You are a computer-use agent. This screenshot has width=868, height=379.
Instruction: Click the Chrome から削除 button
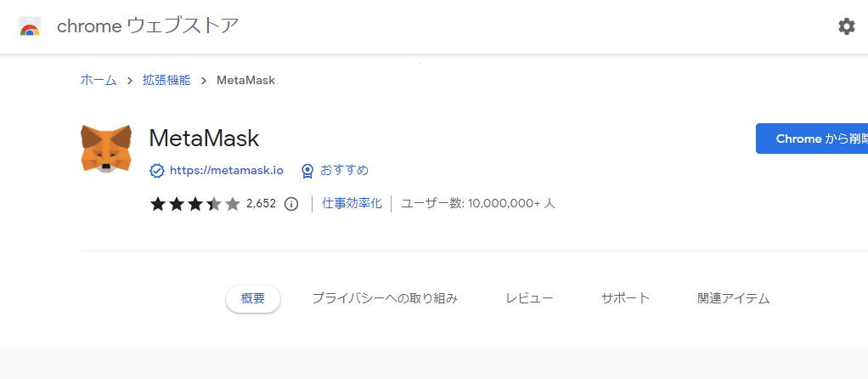(812, 139)
